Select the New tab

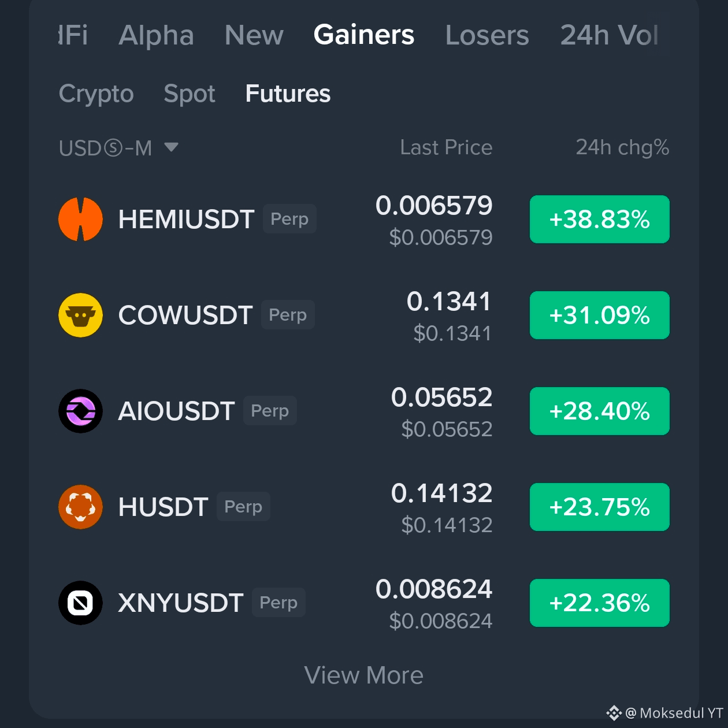tap(254, 35)
